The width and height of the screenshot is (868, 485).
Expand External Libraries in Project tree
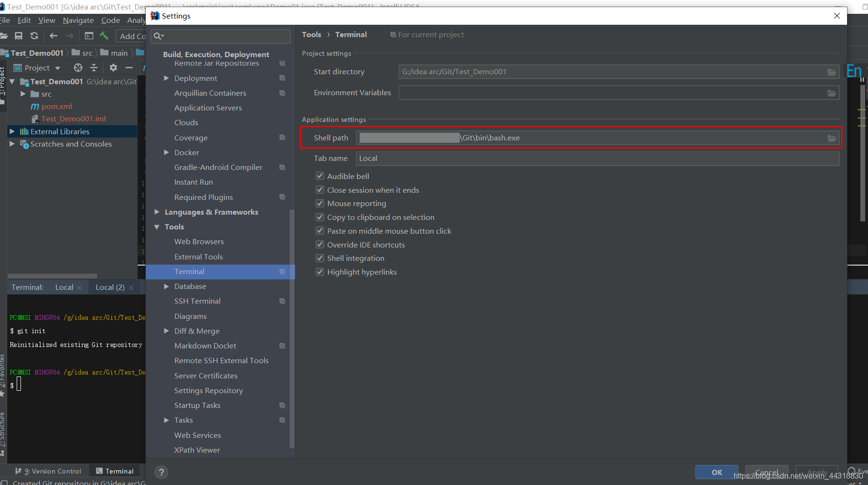(x=12, y=131)
